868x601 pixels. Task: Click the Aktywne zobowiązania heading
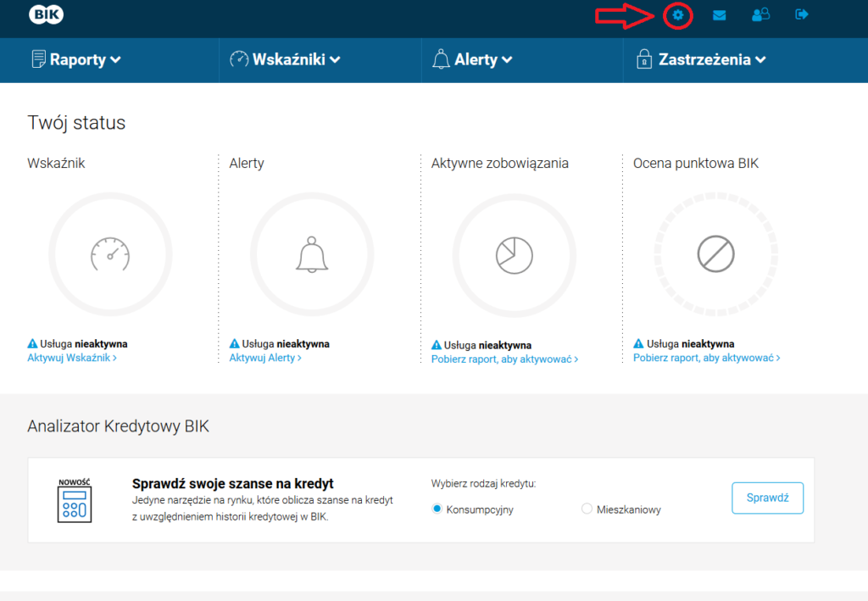tap(499, 164)
